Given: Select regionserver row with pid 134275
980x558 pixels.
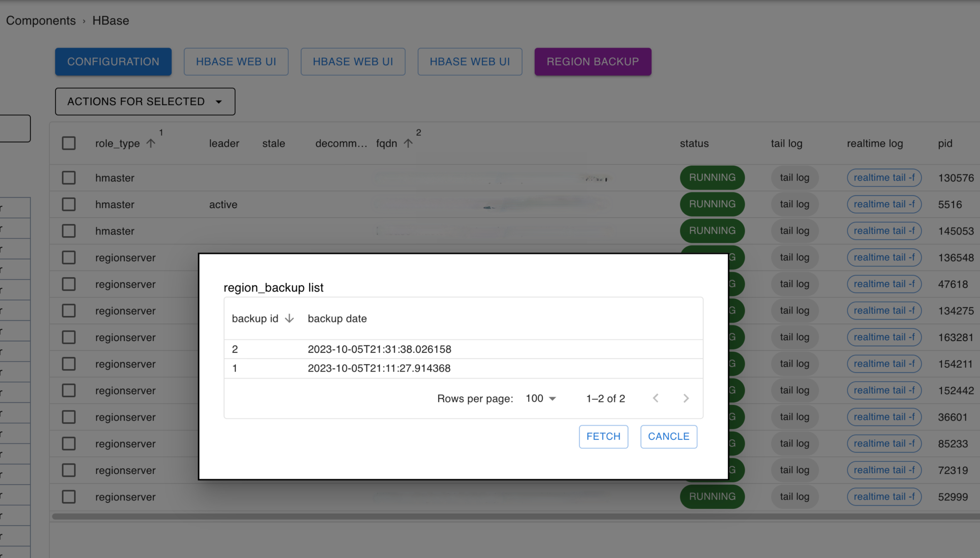Looking at the screenshot, I should (69, 310).
